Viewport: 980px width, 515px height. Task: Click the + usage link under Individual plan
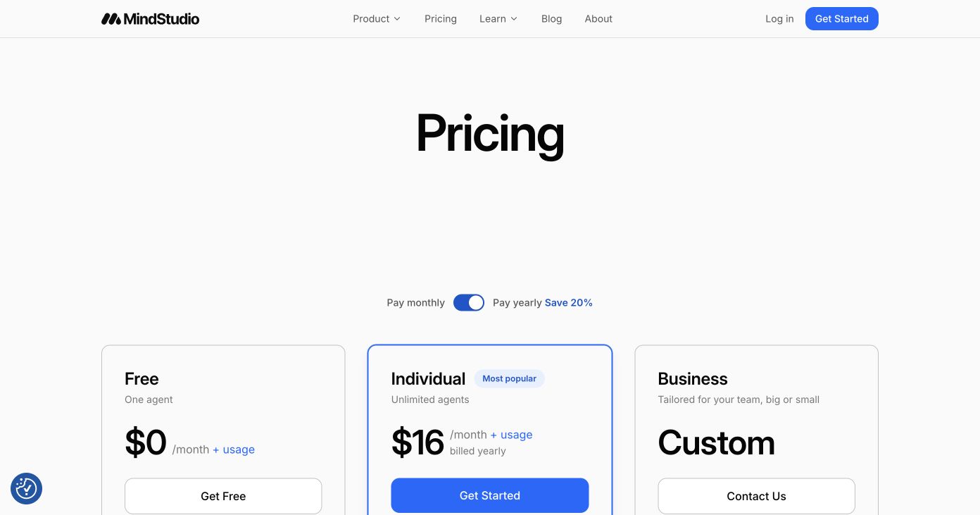click(511, 435)
